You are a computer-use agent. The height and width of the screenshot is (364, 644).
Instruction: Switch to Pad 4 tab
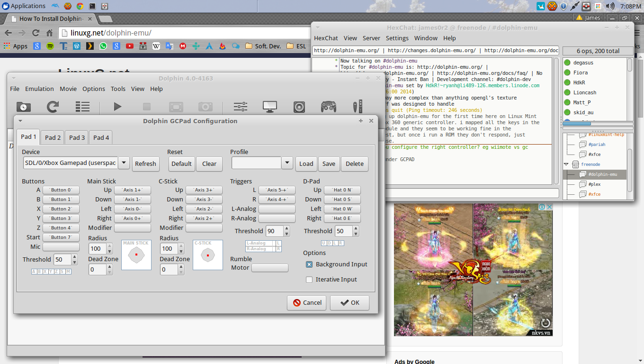pos(101,137)
